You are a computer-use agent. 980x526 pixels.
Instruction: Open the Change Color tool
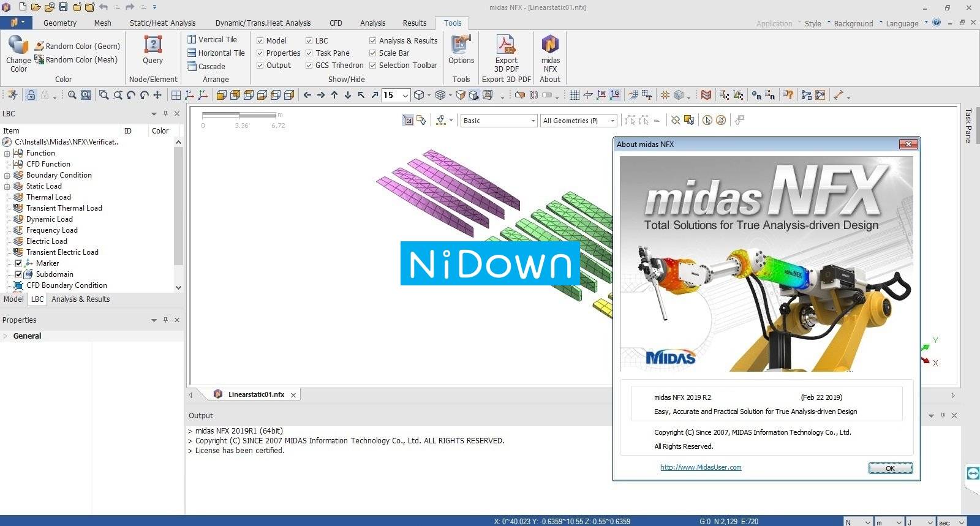tap(18, 54)
